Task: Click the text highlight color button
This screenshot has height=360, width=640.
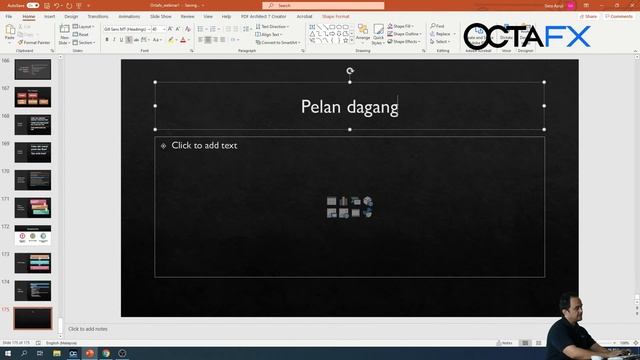Action: tap(171, 40)
